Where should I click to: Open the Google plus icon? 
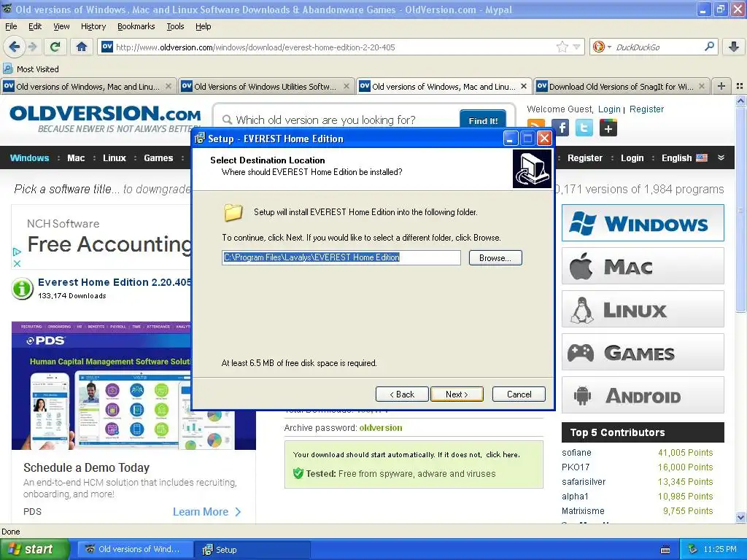[608, 128]
